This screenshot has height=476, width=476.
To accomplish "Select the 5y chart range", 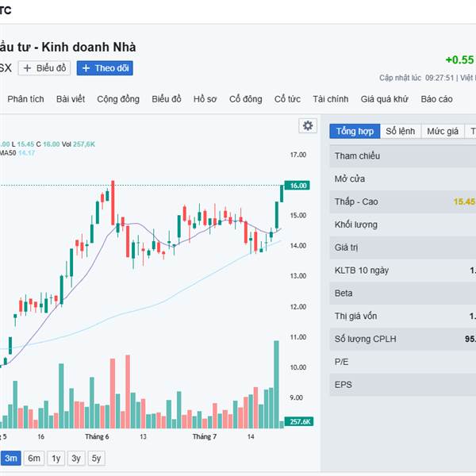I will 96,458.
